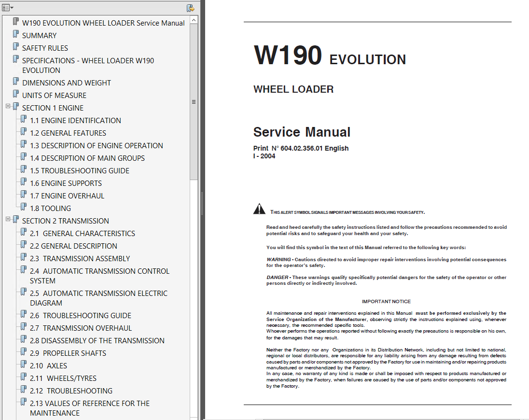
Task: Select 2.11 WHEELS/TYRES bookmark
Action: (x=63, y=378)
